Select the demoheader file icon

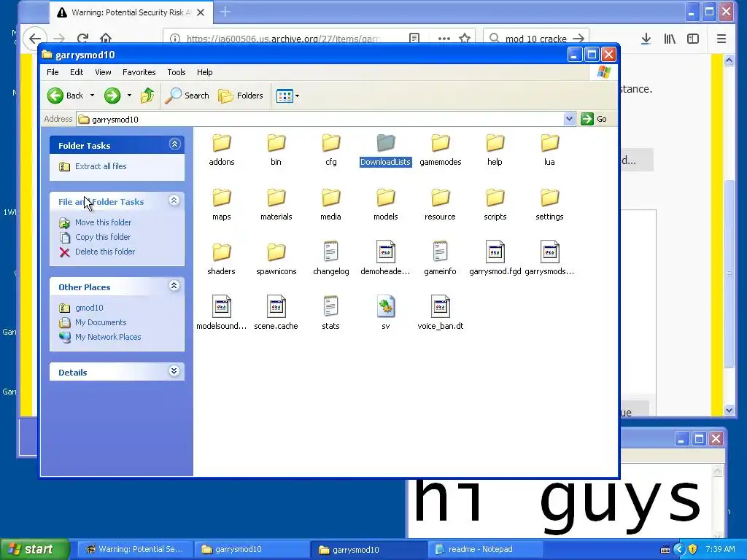point(385,252)
